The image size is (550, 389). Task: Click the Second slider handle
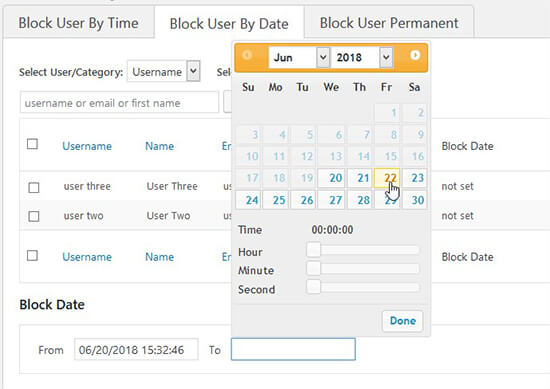314,287
